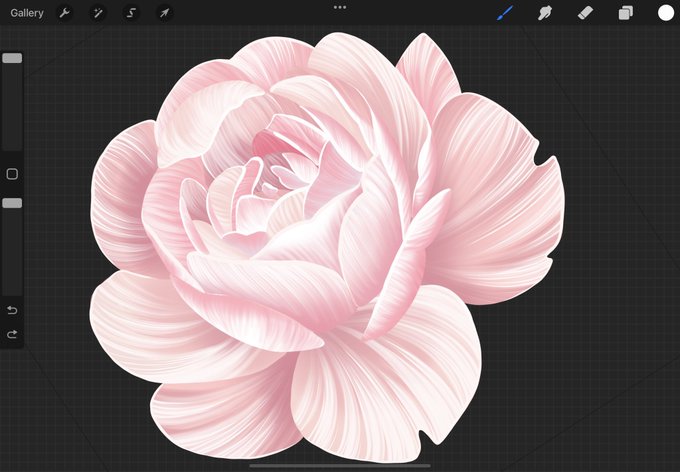Activate the Transform arrow tool
This screenshot has width=680, height=472.
tap(164, 13)
